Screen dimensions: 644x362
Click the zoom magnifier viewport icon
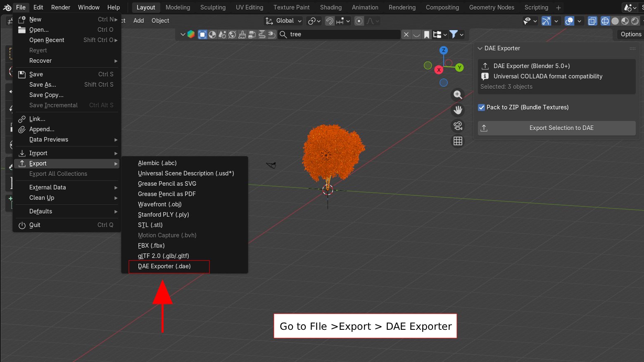458,95
